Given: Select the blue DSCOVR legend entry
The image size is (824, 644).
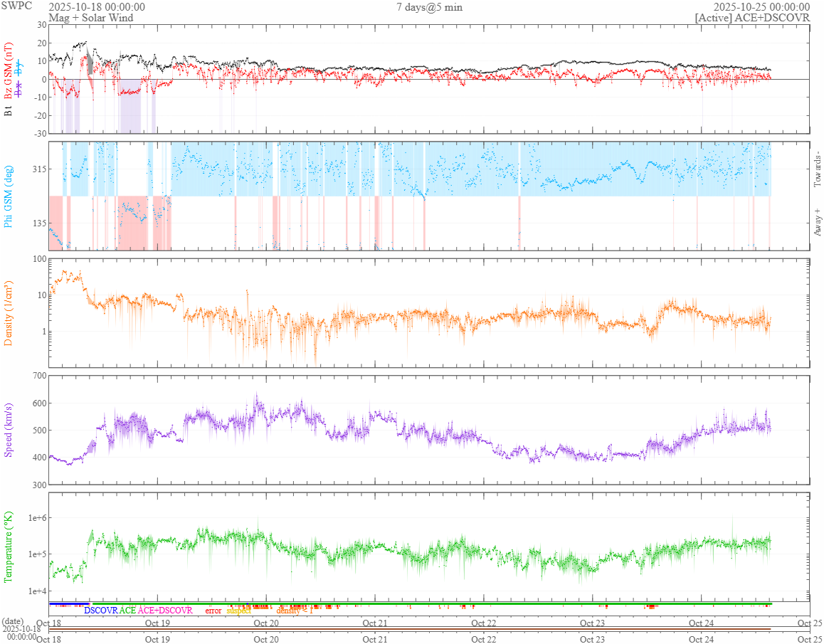Looking at the screenshot, I should (x=100, y=611).
